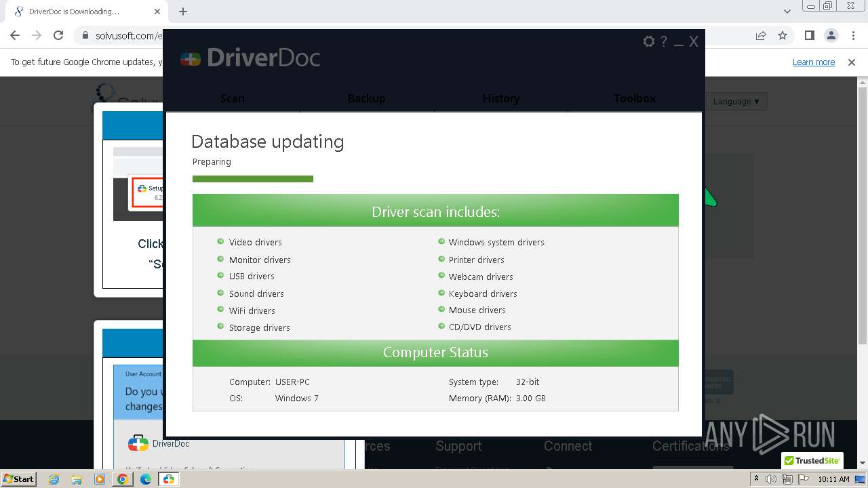The image size is (868, 488).
Task: Open the Support footer heading
Action: 458,446
